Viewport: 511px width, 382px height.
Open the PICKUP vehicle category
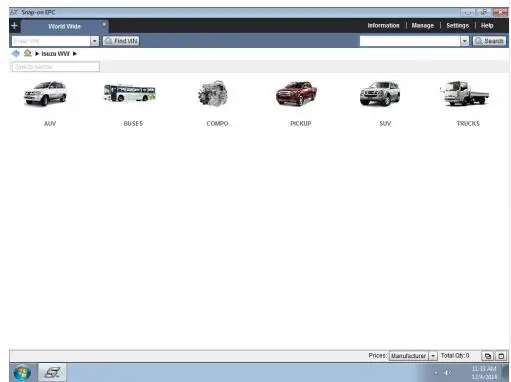[x=297, y=93]
